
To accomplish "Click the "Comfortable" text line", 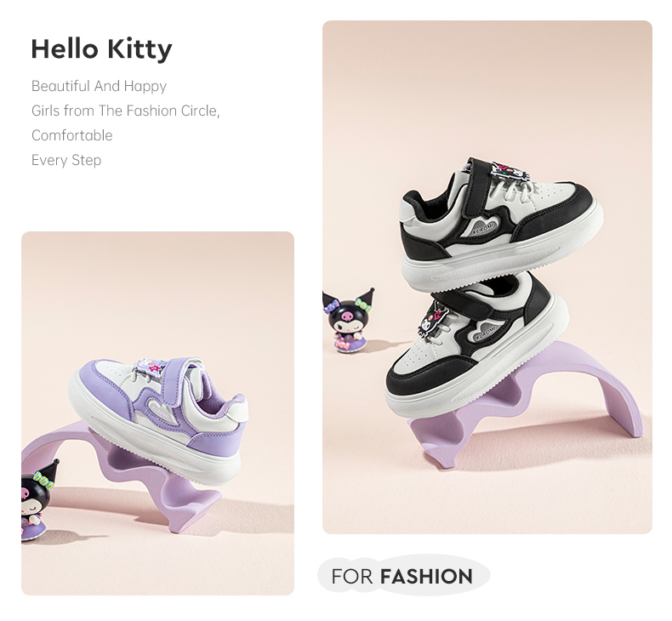I will 71,135.
